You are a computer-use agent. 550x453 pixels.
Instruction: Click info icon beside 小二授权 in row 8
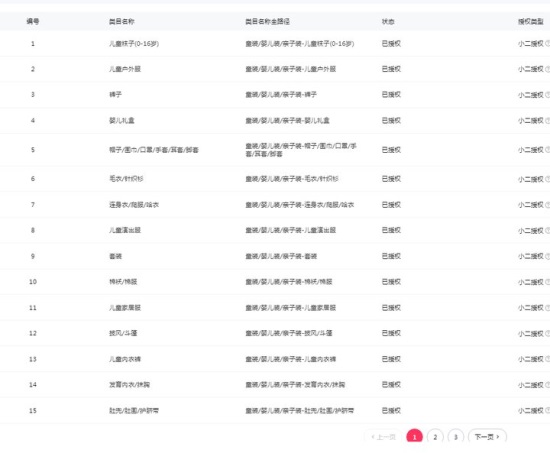click(x=548, y=231)
